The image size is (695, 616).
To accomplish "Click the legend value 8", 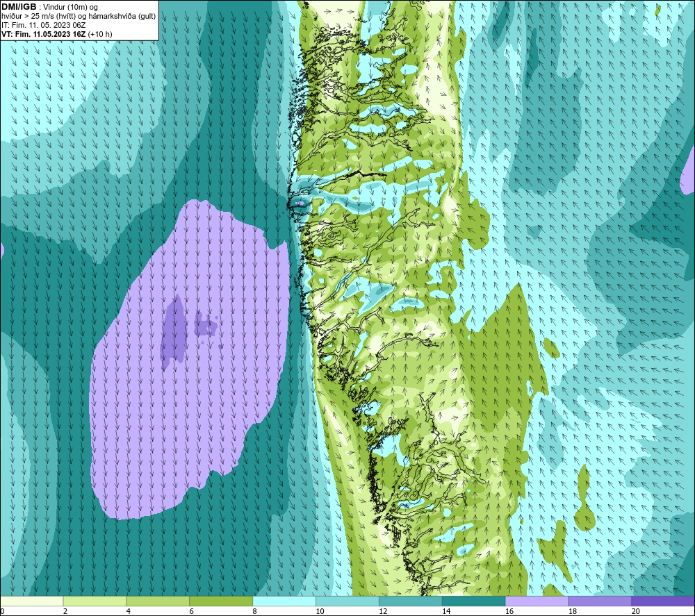I will (x=254, y=612).
